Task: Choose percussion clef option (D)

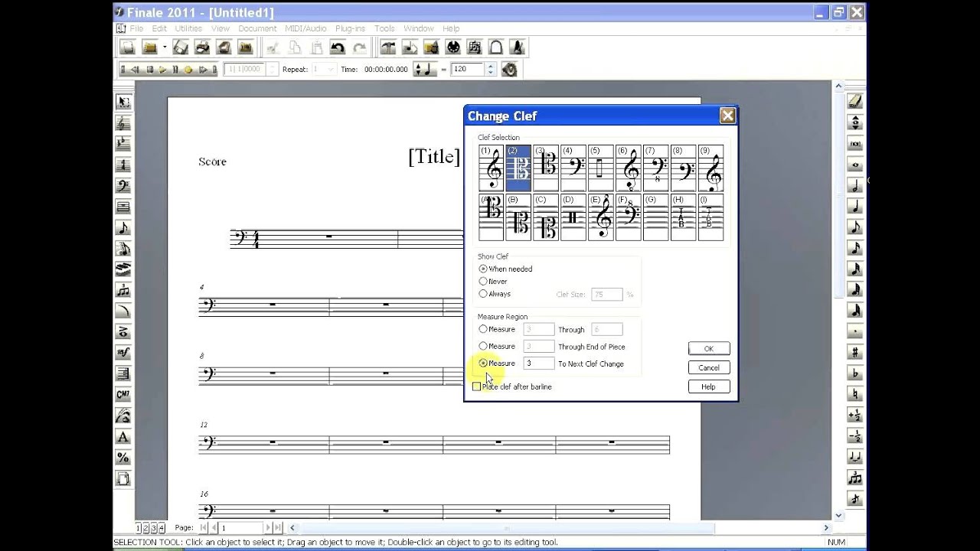Action: point(573,217)
